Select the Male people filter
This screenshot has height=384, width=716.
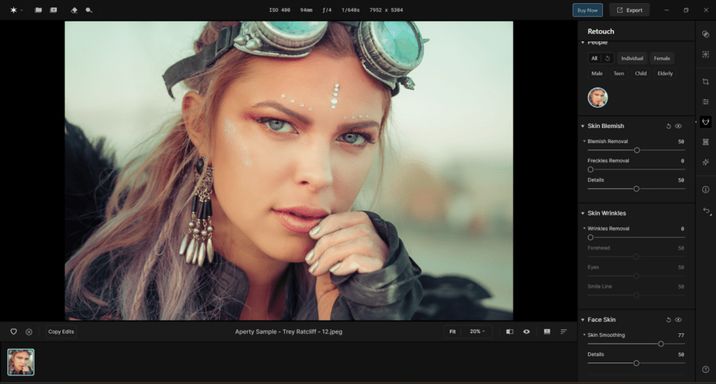(x=597, y=74)
